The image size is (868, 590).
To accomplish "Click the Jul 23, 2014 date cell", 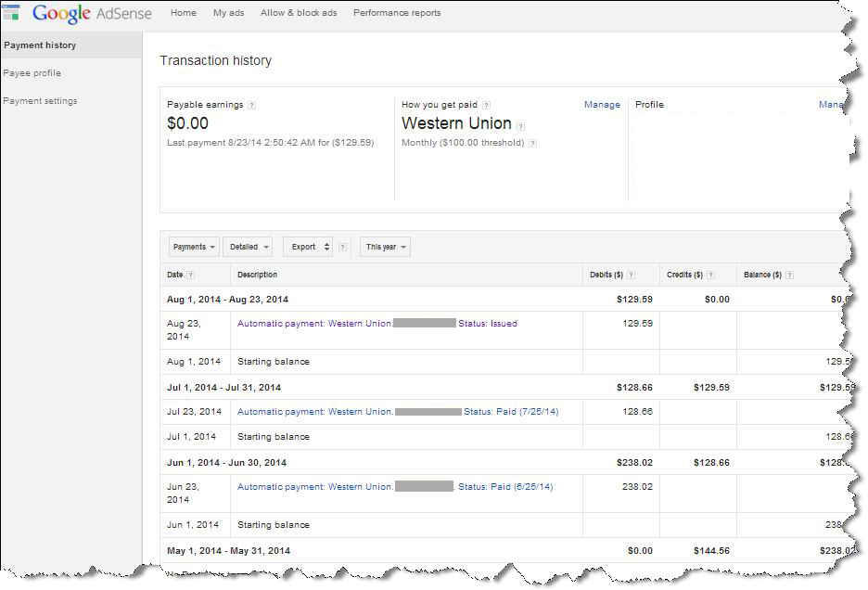I will click(x=195, y=412).
